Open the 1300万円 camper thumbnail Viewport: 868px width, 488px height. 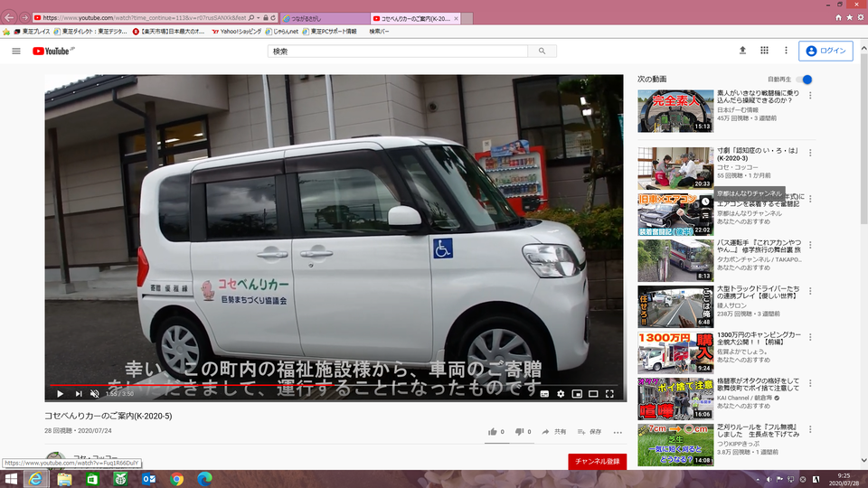675,352
